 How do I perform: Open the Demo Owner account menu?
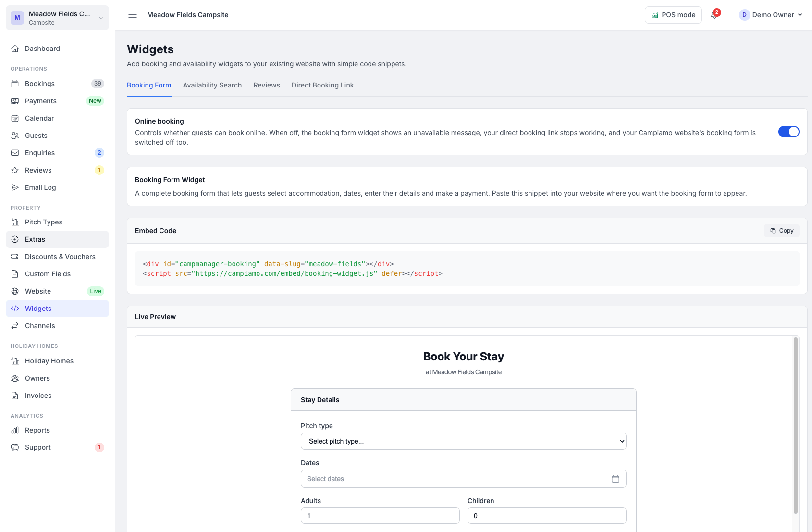[771, 15]
